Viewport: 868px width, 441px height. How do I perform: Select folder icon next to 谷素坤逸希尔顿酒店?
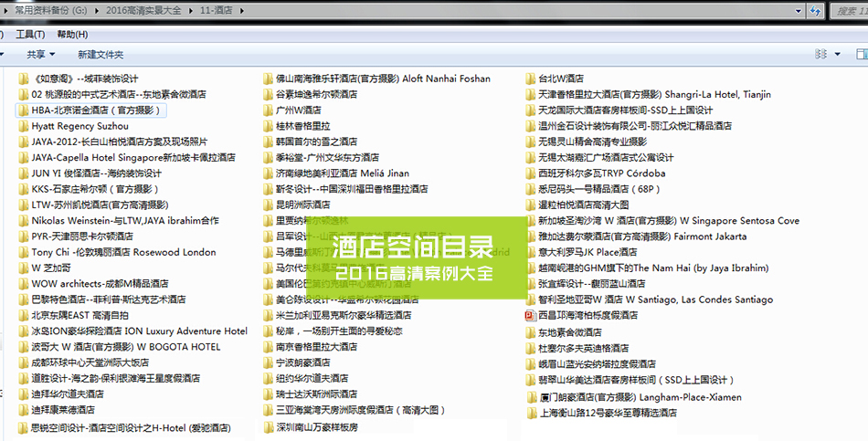point(268,95)
